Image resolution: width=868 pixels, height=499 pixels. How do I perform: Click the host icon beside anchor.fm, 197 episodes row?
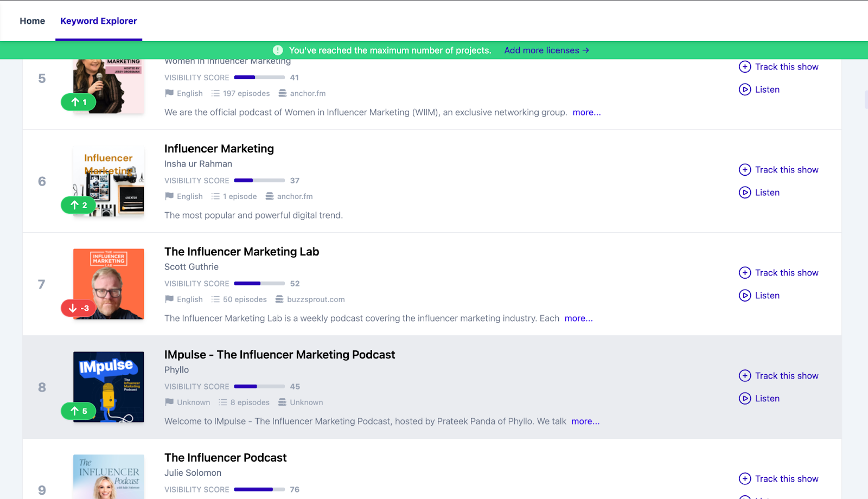[283, 93]
